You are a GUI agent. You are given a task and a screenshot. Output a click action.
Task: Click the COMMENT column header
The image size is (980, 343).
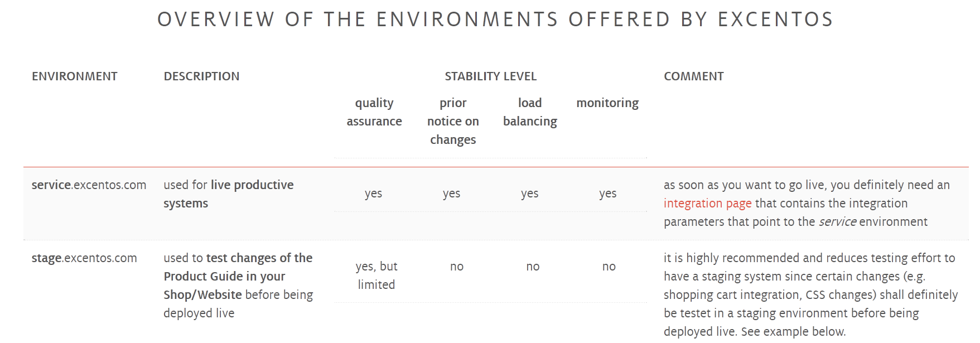pos(693,76)
